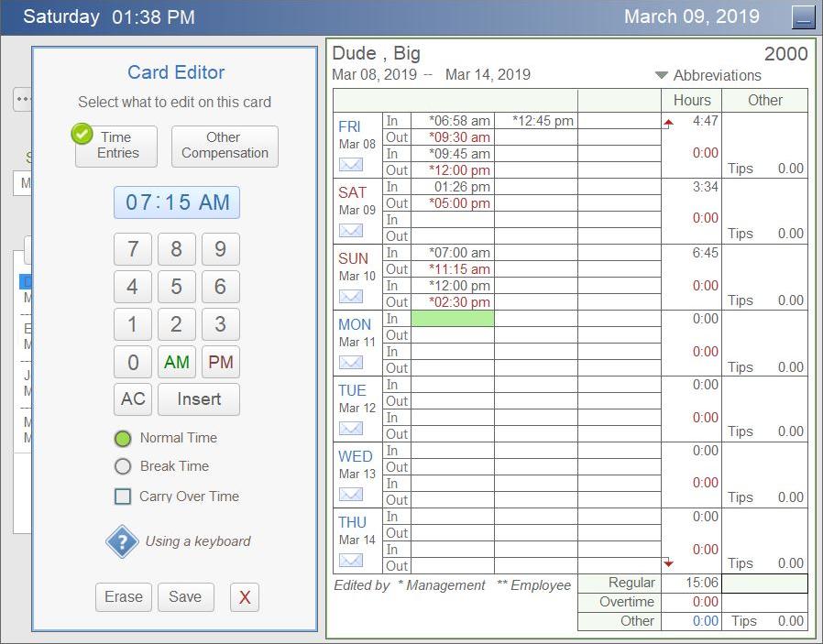Click the red up arrow above the Hours column
Image resolution: width=823 pixels, height=644 pixels.
(x=667, y=124)
